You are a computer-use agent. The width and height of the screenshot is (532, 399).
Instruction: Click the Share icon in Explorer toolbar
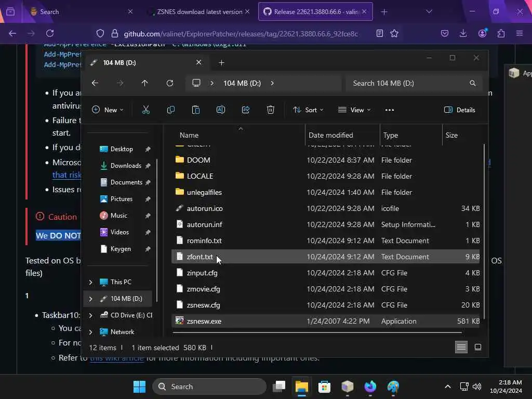click(246, 110)
